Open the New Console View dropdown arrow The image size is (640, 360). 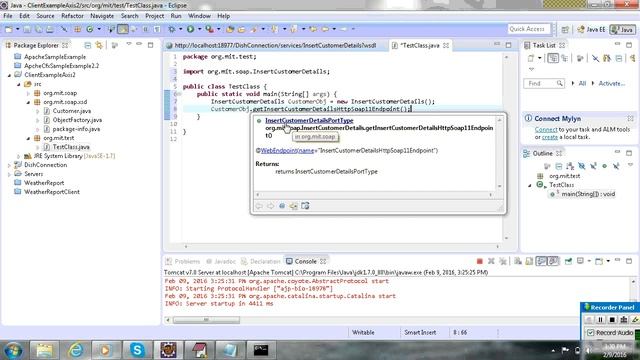point(608,261)
